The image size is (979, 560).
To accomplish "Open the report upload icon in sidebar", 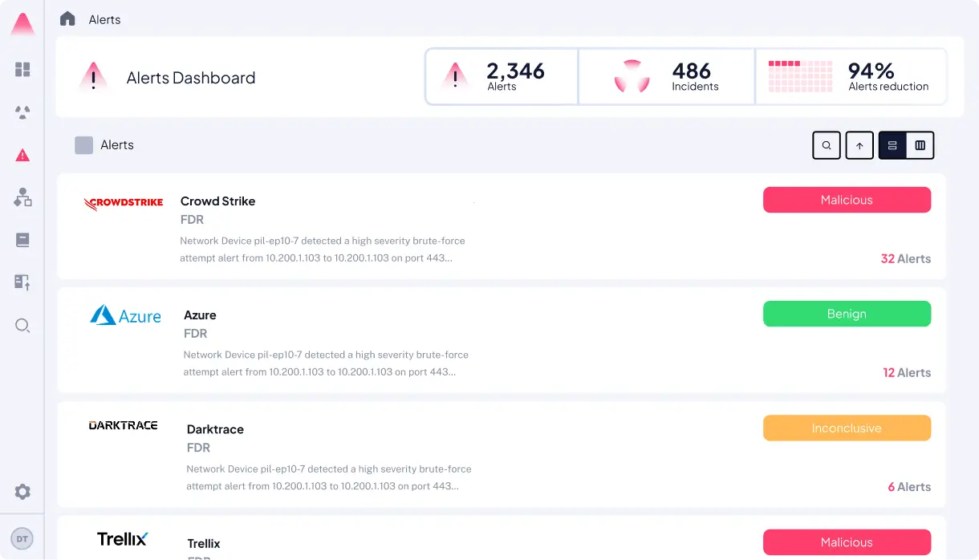I will (22, 282).
